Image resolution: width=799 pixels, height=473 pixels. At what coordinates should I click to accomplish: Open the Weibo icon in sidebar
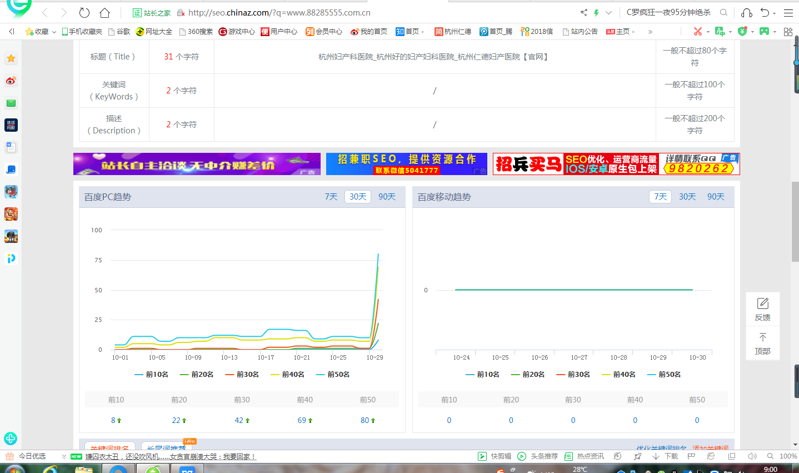coord(11,81)
